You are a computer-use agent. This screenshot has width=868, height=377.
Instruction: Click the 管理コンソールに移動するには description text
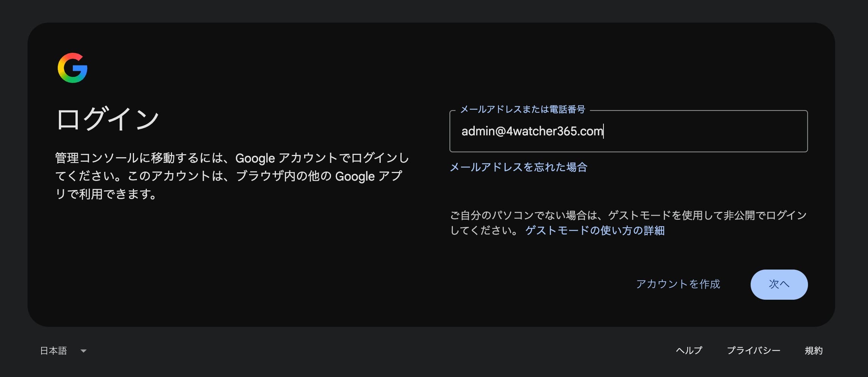[x=232, y=176]
